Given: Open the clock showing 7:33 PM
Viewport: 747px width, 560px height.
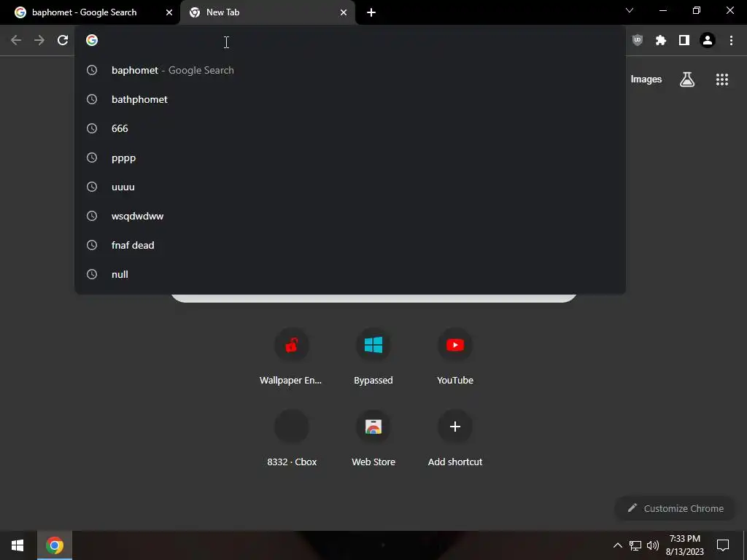Looking at the screenshot, I should tap(684, 545).
